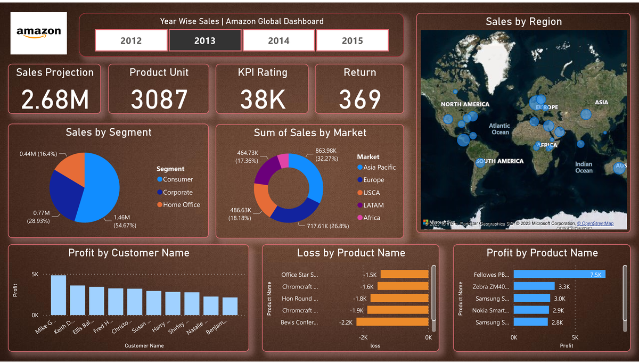
Task: Select the 2014 year filter
Action: point(278,40)
